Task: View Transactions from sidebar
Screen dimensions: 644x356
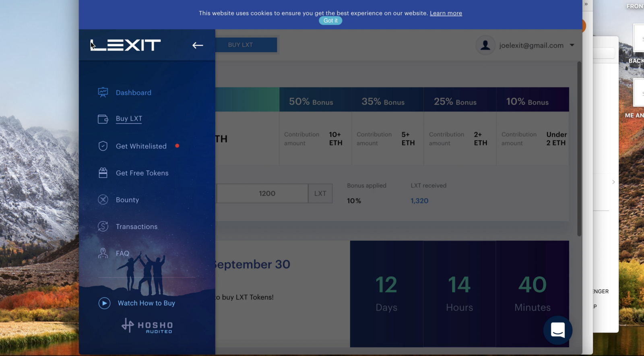Action: pos(136,226)
